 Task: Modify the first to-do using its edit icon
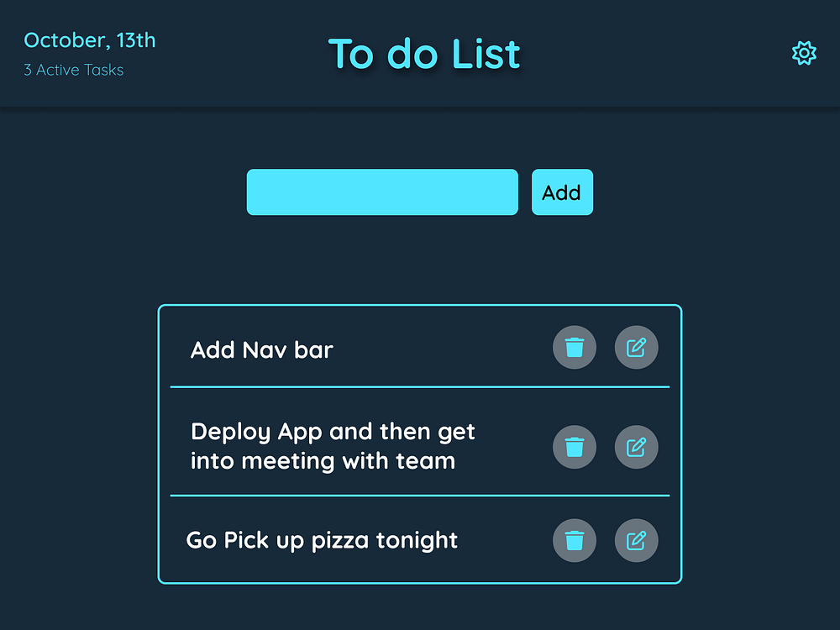click(x=636, y=347)
